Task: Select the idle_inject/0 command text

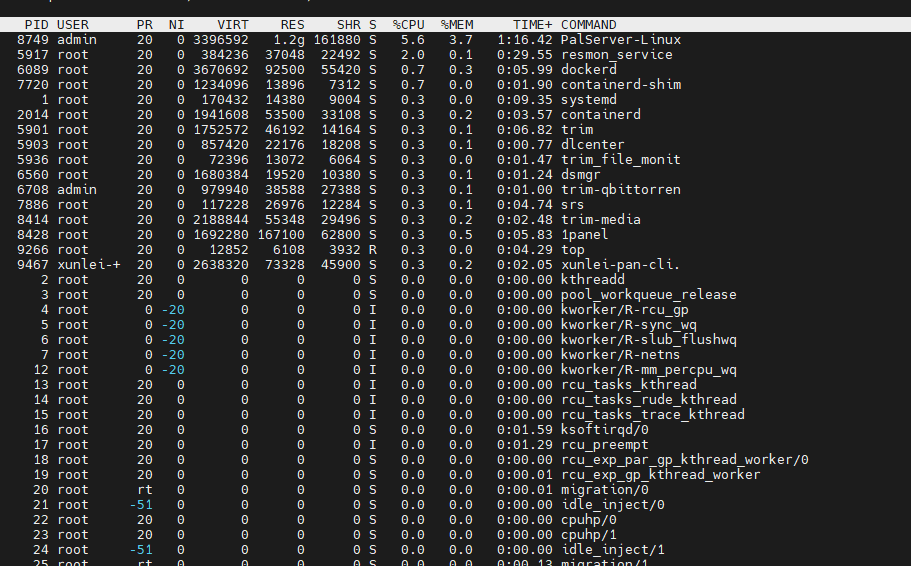Action: click(612, 506)
